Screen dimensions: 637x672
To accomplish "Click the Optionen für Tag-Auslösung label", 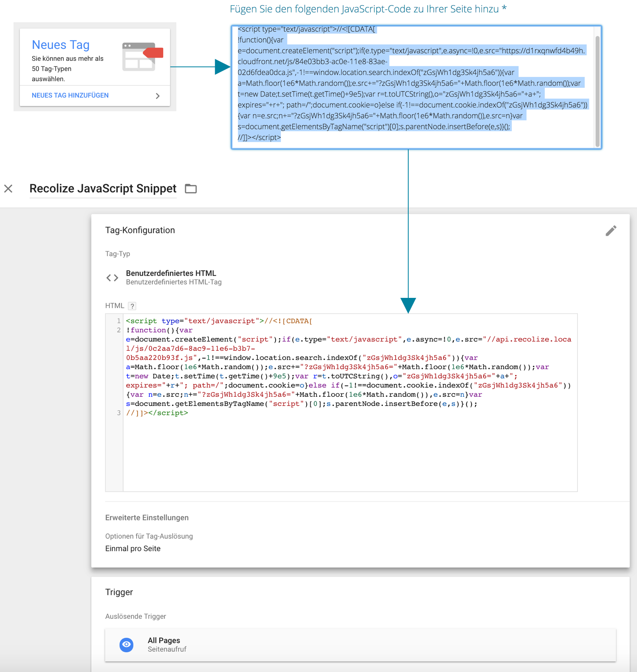I will (149, 536).
